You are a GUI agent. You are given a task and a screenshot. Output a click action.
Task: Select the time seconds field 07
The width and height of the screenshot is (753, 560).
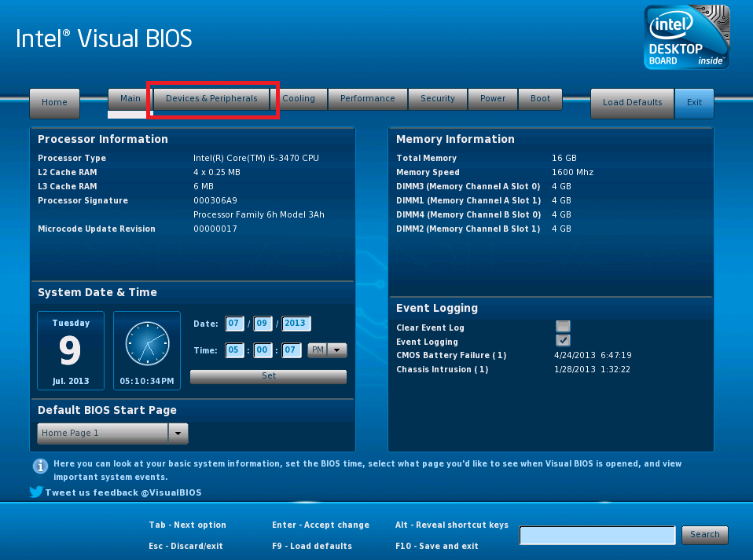click(291, 350)
